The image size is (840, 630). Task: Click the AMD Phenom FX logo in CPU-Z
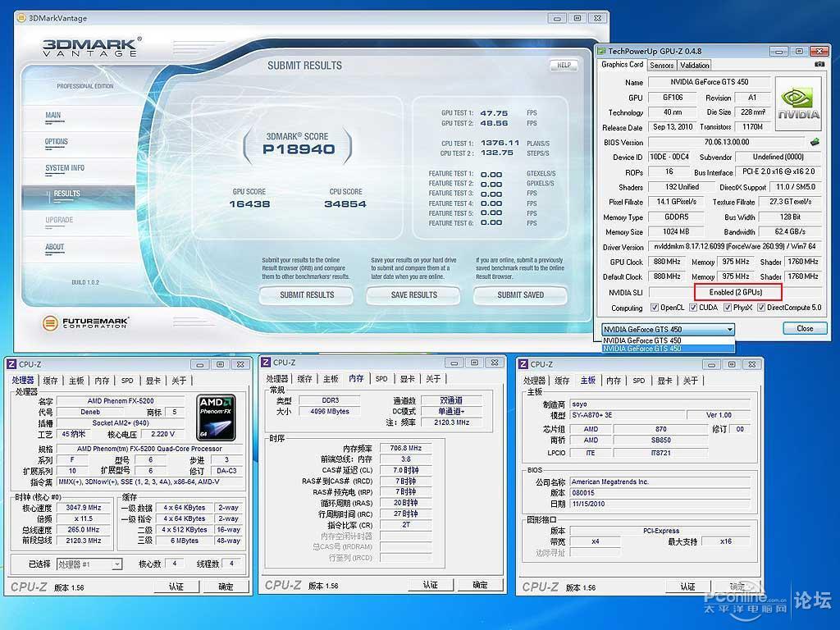click(216, 418)
